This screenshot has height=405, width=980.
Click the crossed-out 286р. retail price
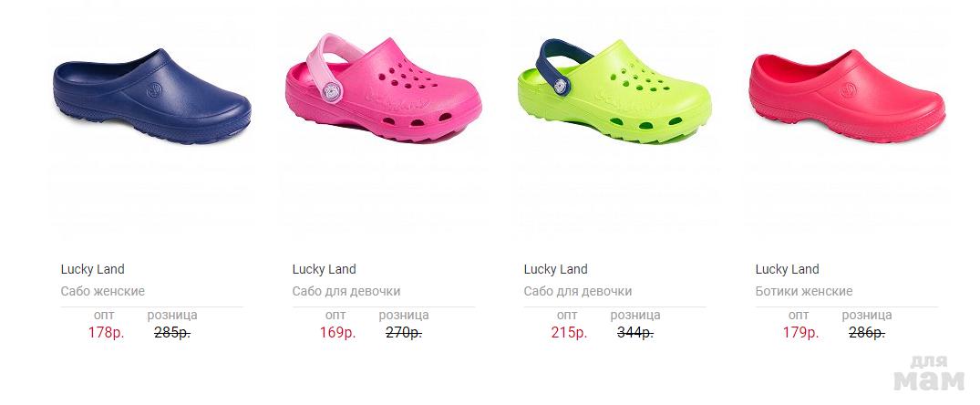[867, 333]
